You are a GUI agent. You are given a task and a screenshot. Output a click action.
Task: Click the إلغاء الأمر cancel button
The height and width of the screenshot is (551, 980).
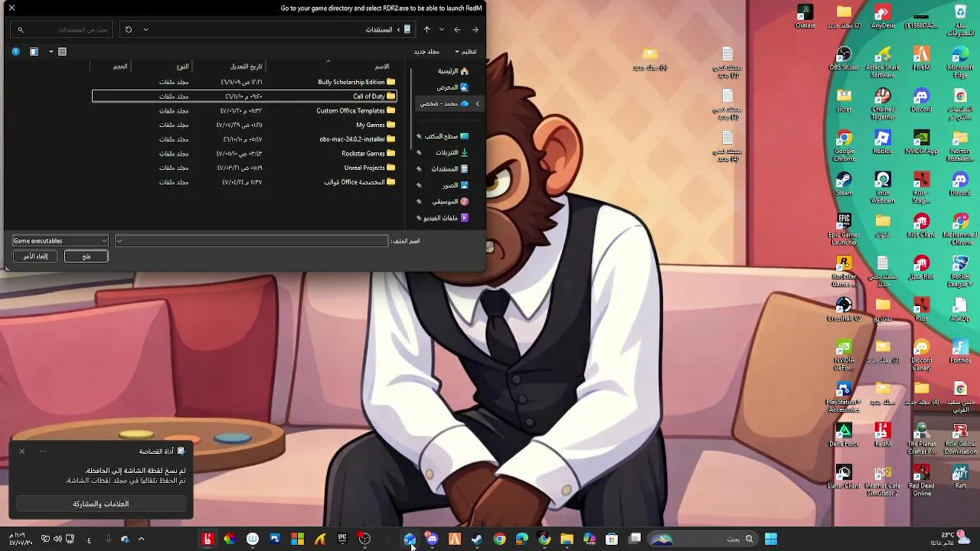35,256
